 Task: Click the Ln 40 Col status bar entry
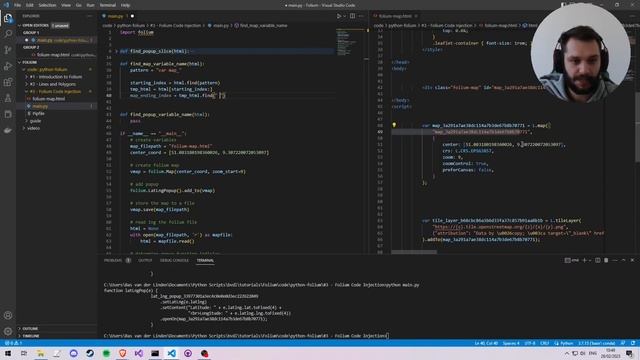click(486, 343)
